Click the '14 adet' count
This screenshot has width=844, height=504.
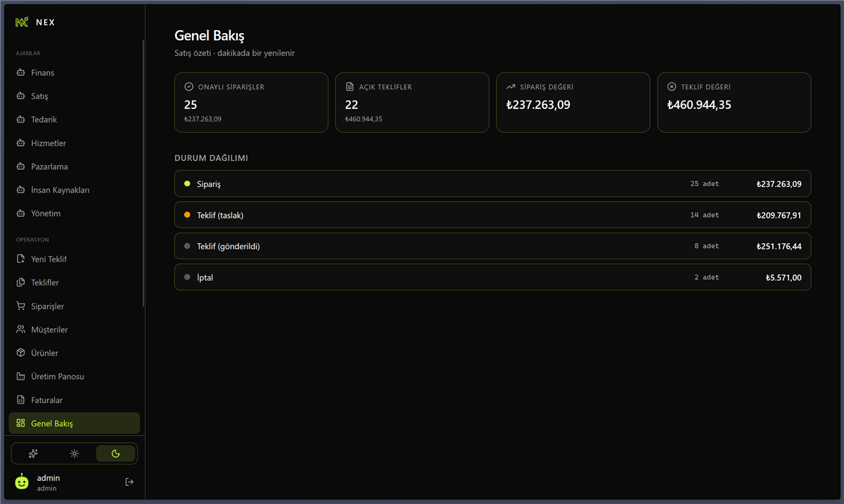[705, 215]
